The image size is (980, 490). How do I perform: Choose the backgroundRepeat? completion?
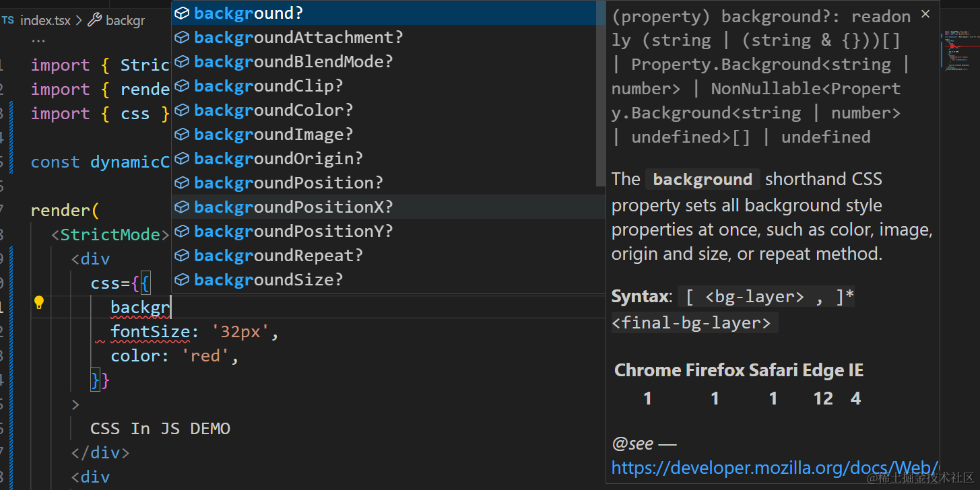(x=278, y=256)
